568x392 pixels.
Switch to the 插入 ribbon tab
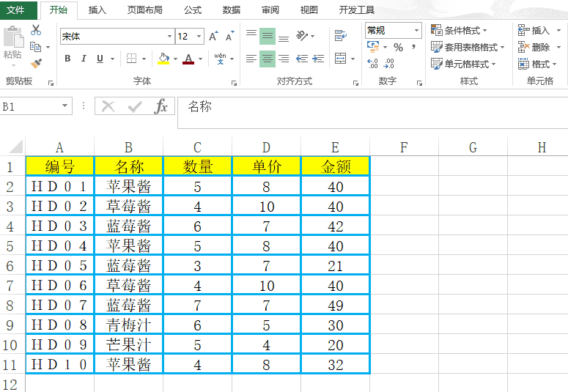coord(97,10)
